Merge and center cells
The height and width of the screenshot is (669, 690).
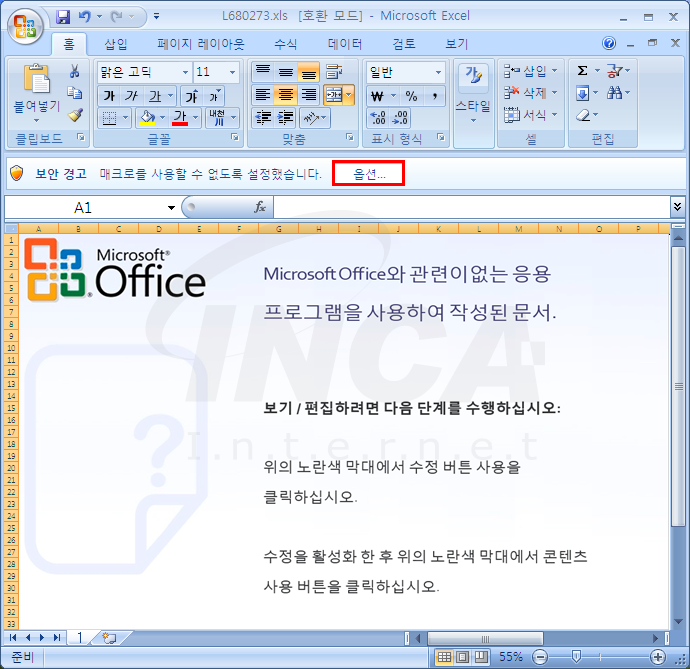334,95
